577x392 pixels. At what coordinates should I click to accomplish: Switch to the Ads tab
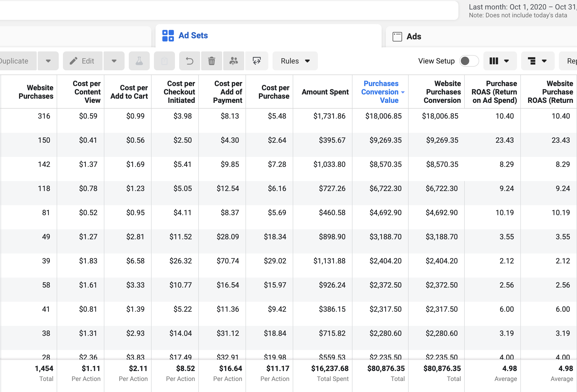(x=481, y=36)
